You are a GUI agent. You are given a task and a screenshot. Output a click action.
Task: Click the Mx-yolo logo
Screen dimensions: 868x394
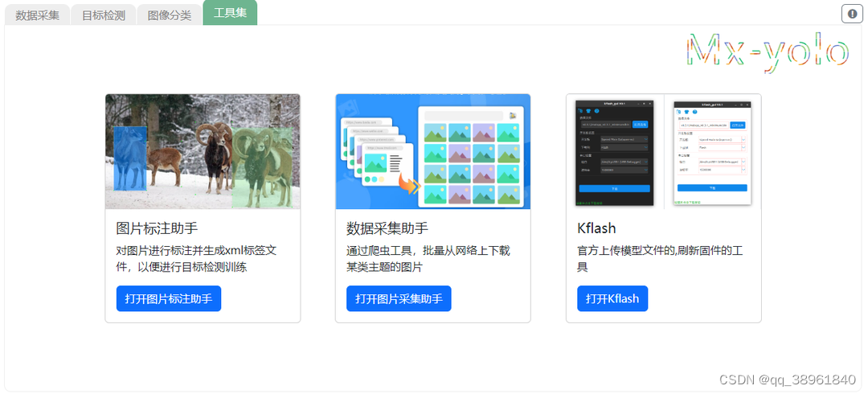click(x=768, y=53)
